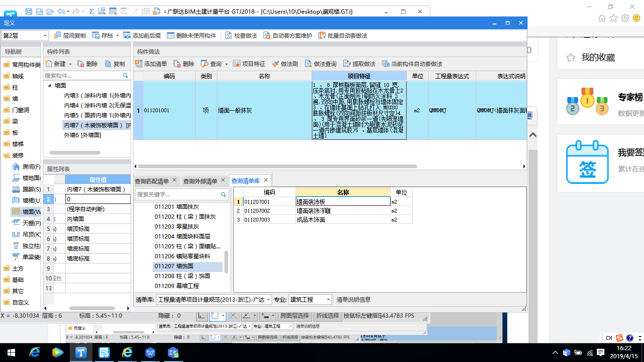Viewport: 644px width, 362px height.
Task: Click 查询 in practices toolbar
Action: point(211,64)
